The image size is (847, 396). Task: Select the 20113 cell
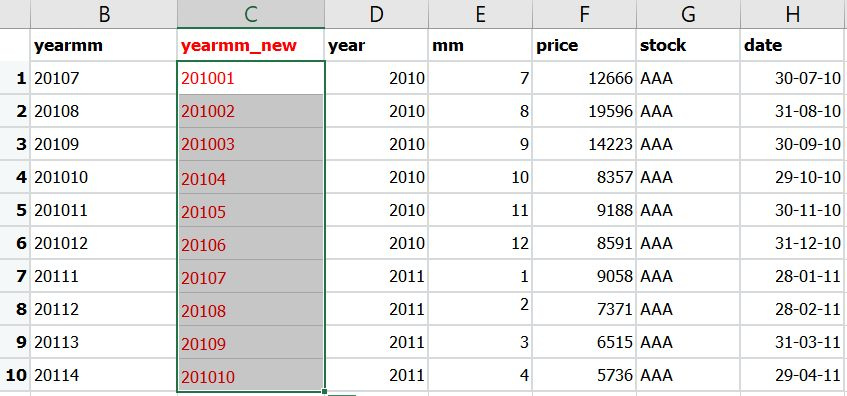pyautogui.click(x=104, y=342)
